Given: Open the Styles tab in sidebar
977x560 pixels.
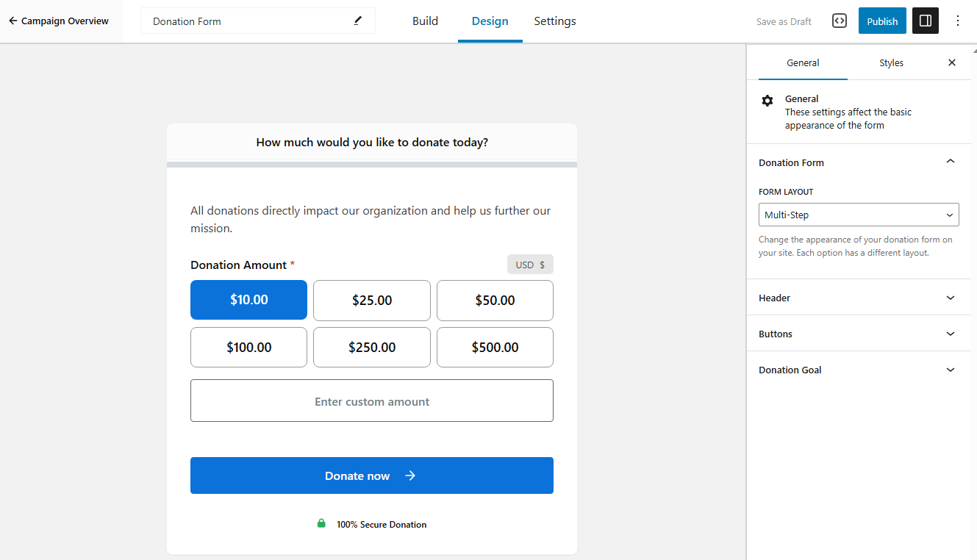Looking at the screenshot, I should 891,62.
